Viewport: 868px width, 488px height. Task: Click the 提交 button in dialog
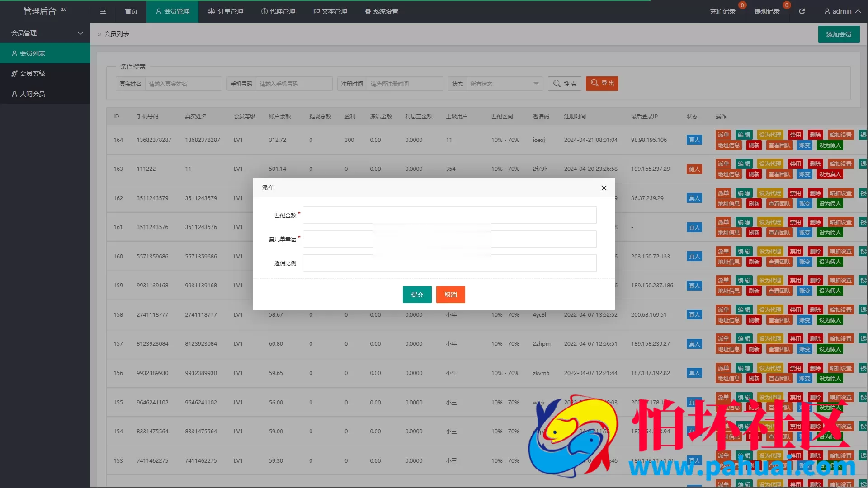point(417,295)
